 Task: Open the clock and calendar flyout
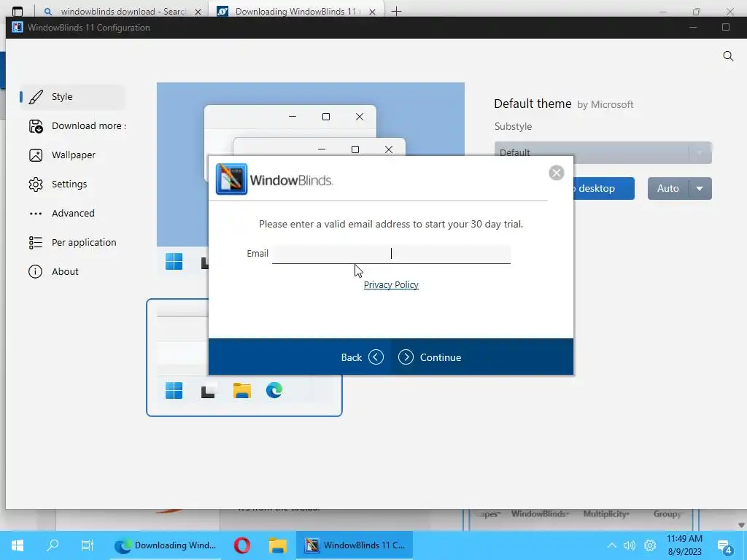point(684,545)
